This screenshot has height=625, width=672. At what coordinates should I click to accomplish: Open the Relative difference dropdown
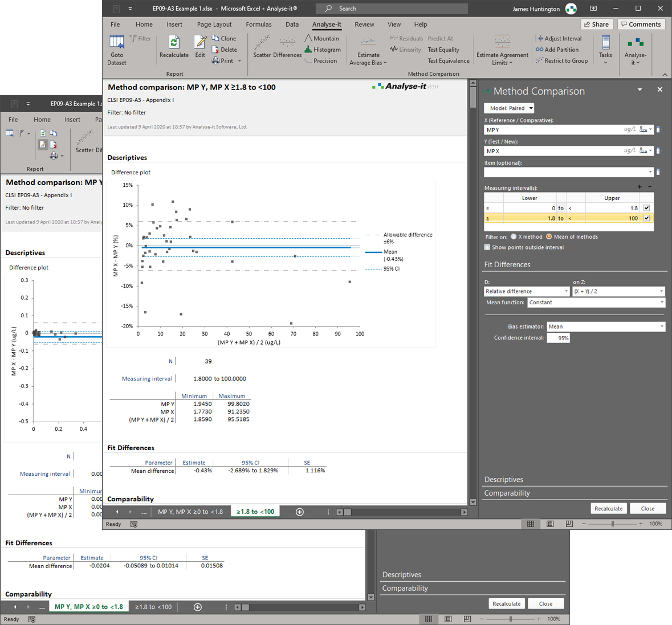(527, 291)
